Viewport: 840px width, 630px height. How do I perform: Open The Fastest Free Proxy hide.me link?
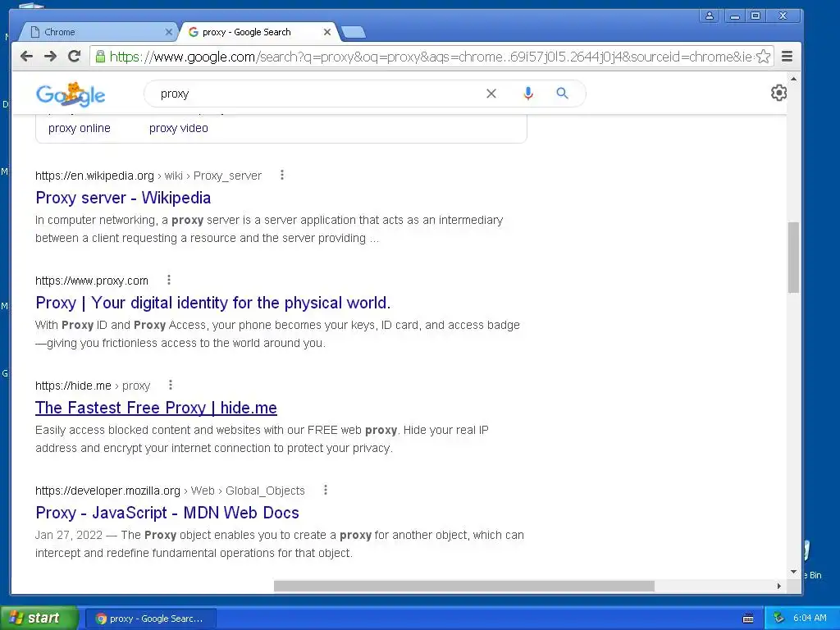[156, 408]
